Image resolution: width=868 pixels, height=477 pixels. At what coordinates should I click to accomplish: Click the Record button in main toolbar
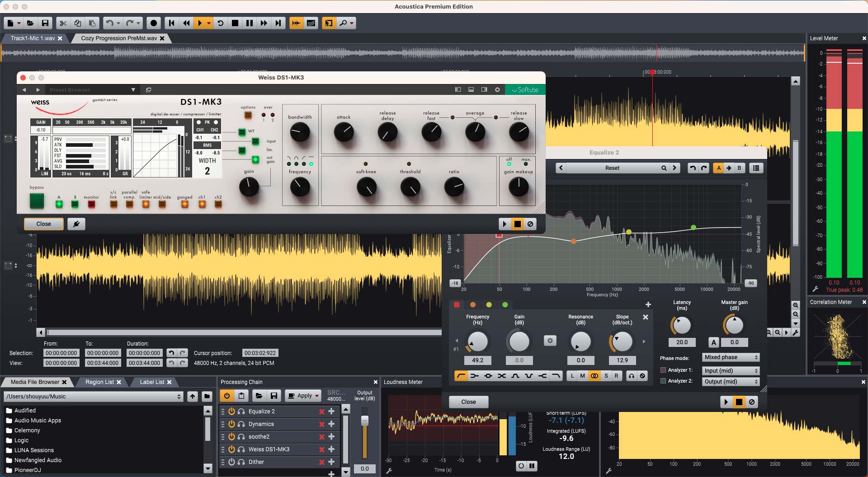[x=154, y=23]
